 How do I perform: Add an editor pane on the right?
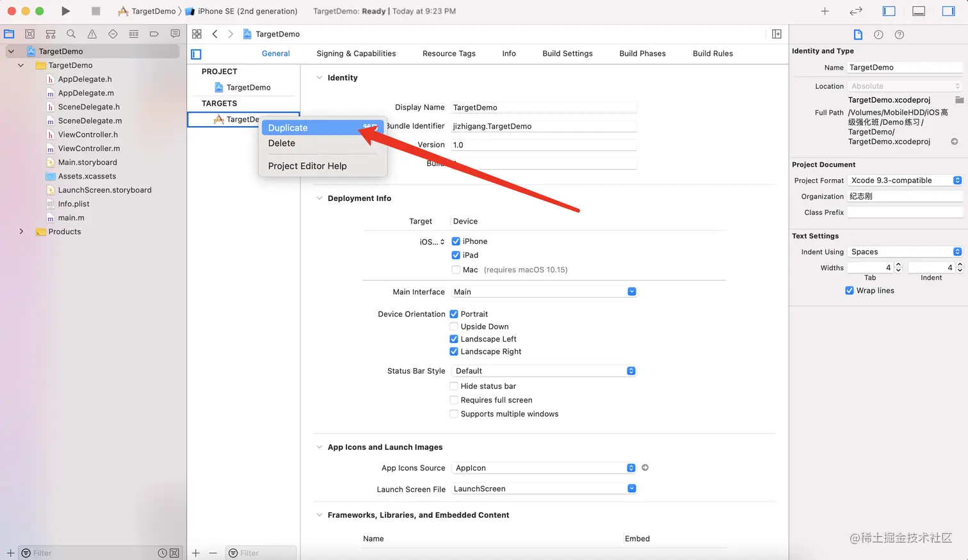tap(777, 34)
